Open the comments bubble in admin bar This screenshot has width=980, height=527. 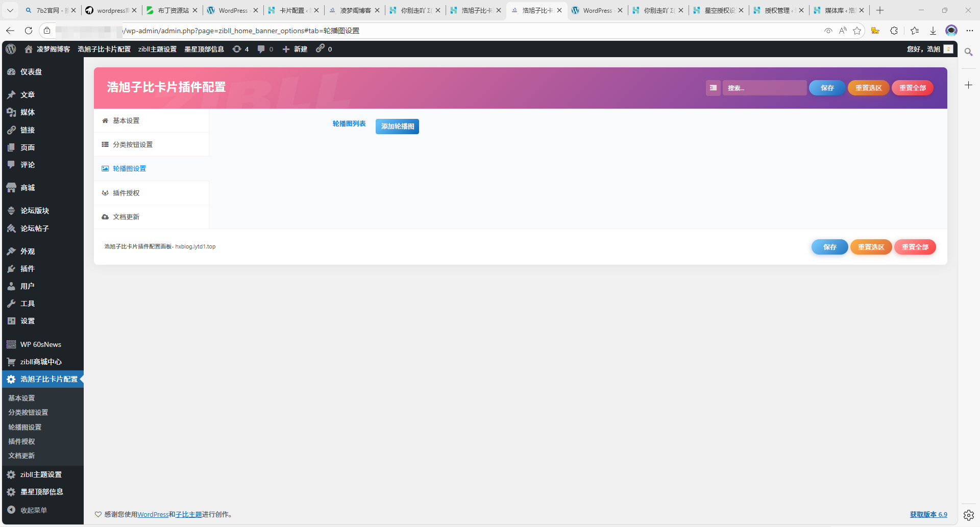pyautogui.click(x=265, y=49)
